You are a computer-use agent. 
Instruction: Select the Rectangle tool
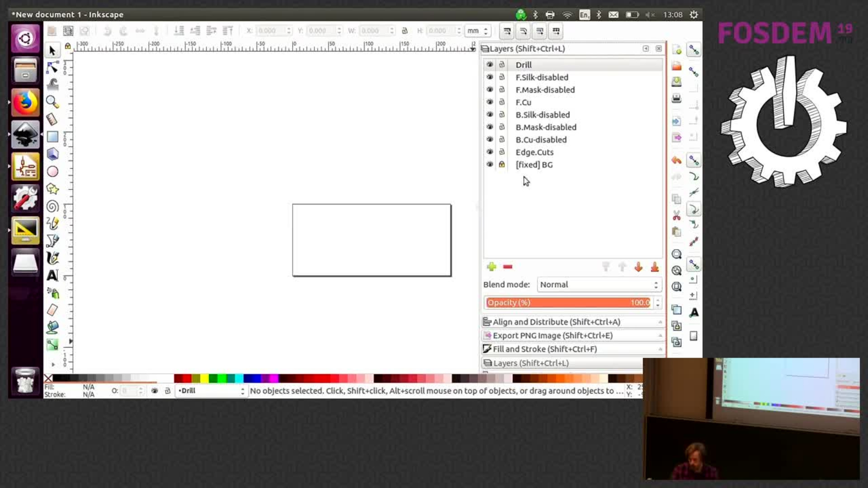(x=52, y=136)
